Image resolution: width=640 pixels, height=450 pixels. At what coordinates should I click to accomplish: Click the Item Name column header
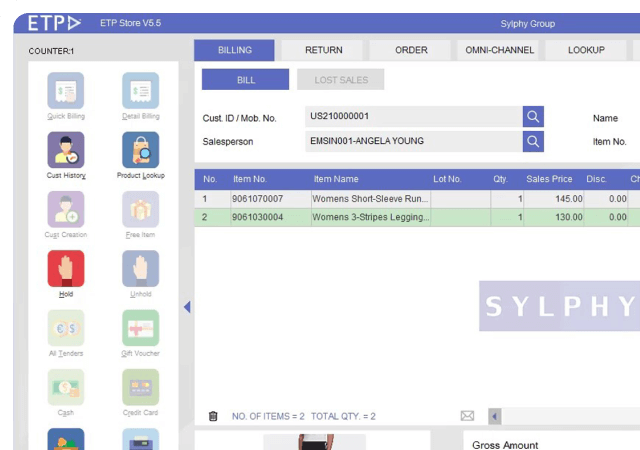coord(336,179)
